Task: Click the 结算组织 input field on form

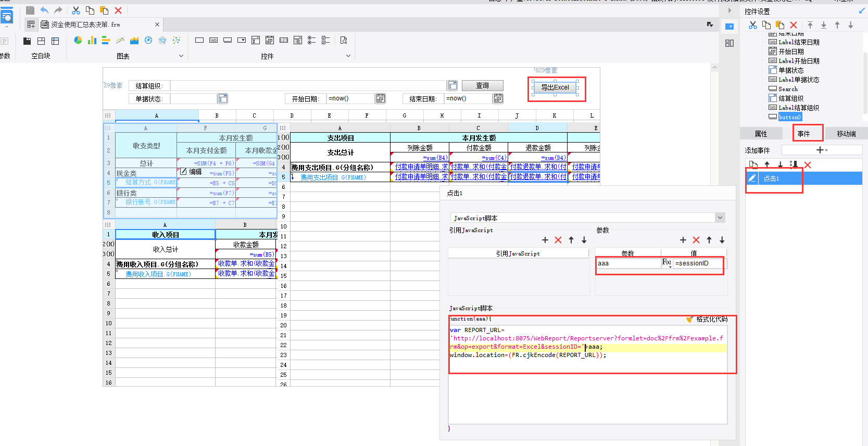Action: click(308, 85)
